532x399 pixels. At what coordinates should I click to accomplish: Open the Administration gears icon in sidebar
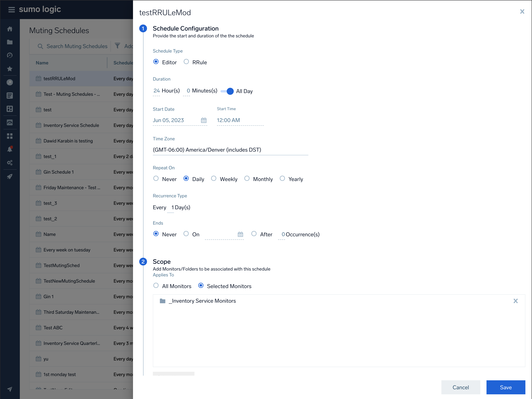(10, 162)
